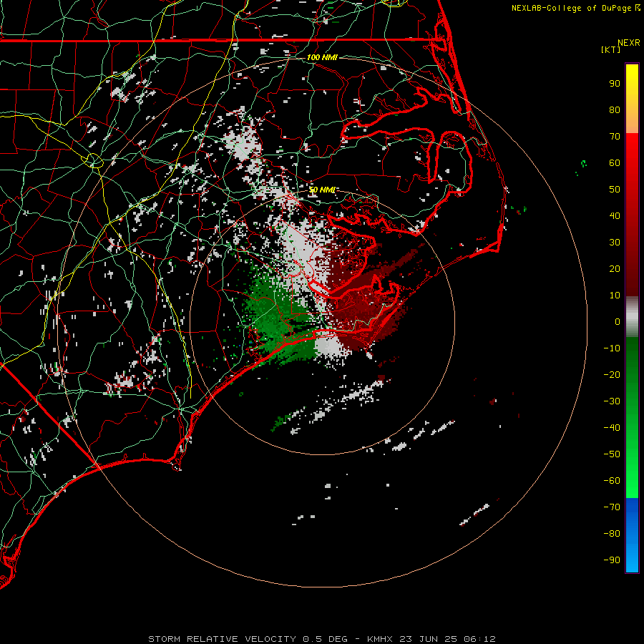
Task: Click the positive 30 scale value
Action: 615,243
